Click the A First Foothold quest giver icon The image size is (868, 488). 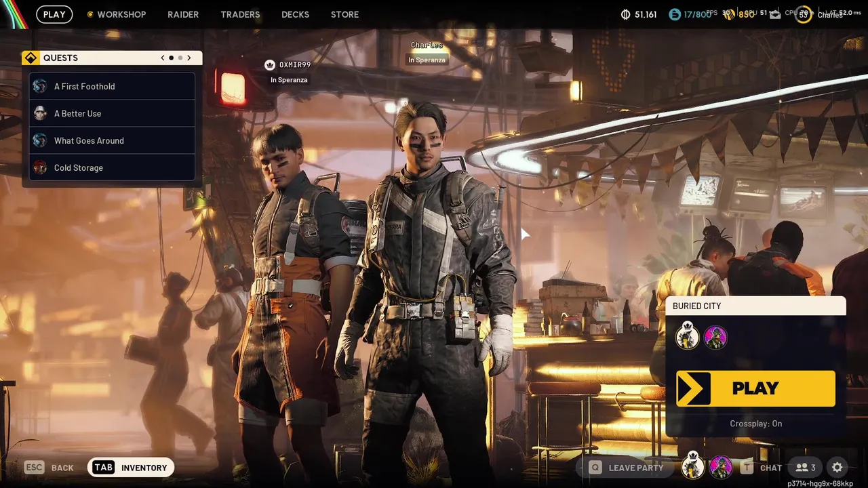40,86
